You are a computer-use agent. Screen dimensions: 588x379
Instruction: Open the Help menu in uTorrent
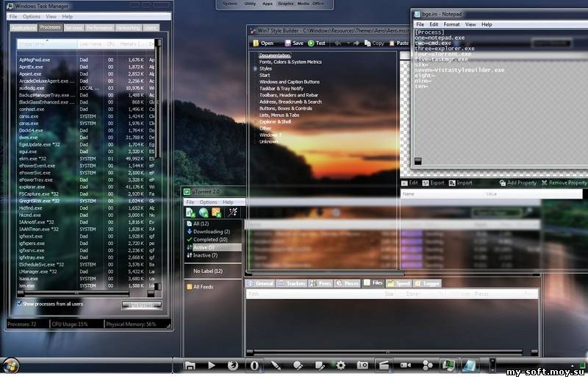click(x=228, y=202)
